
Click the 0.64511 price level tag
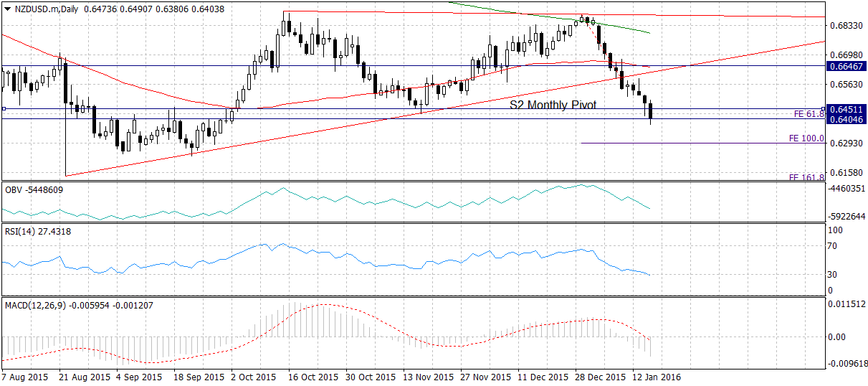coord(843,109)
